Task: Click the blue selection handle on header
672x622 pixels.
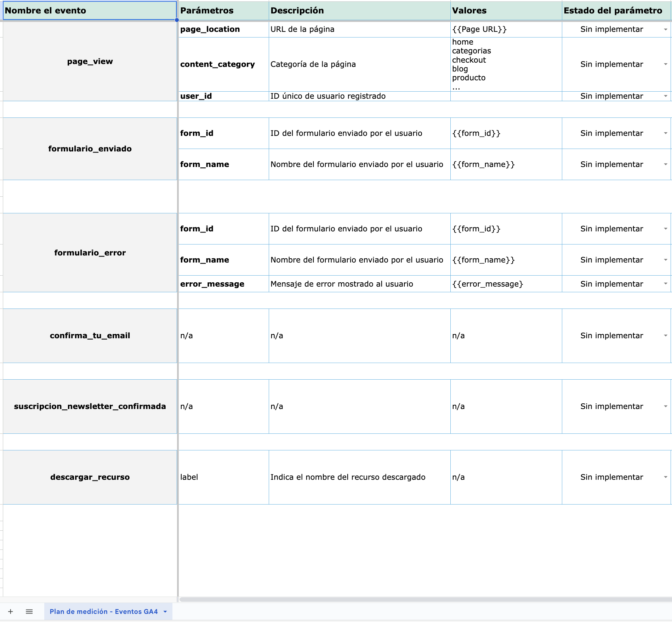Action: (177, 20)
